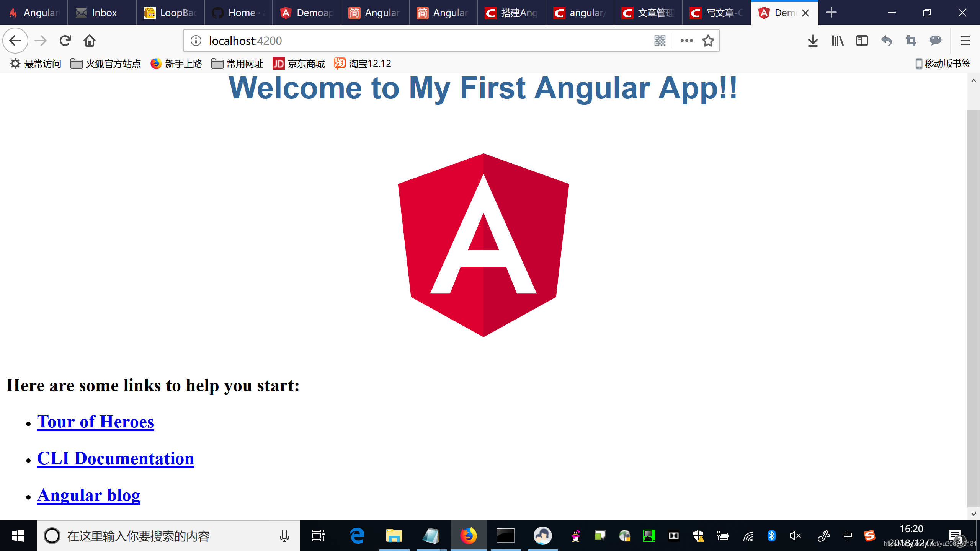
Task: Expand page actions three-dots menu
Action: [686, 41]
